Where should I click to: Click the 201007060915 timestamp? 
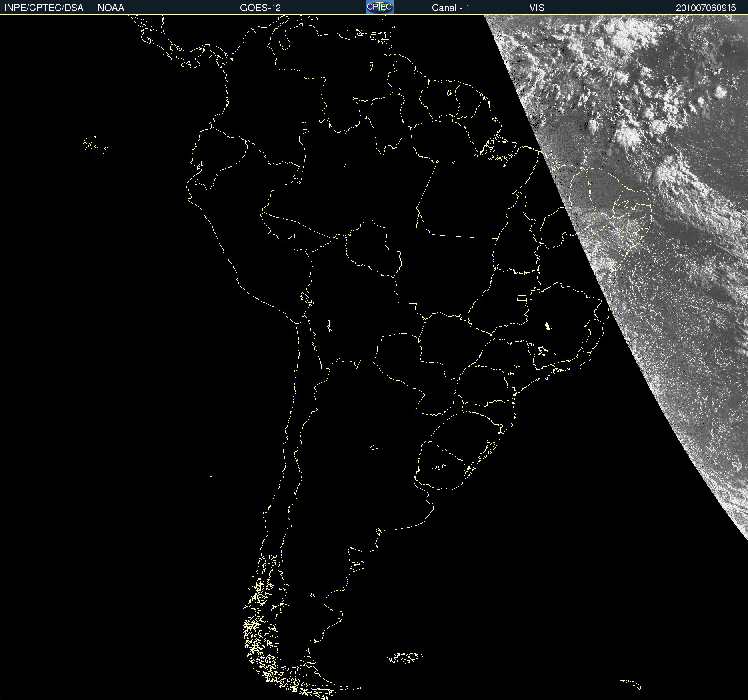[706, 8]
